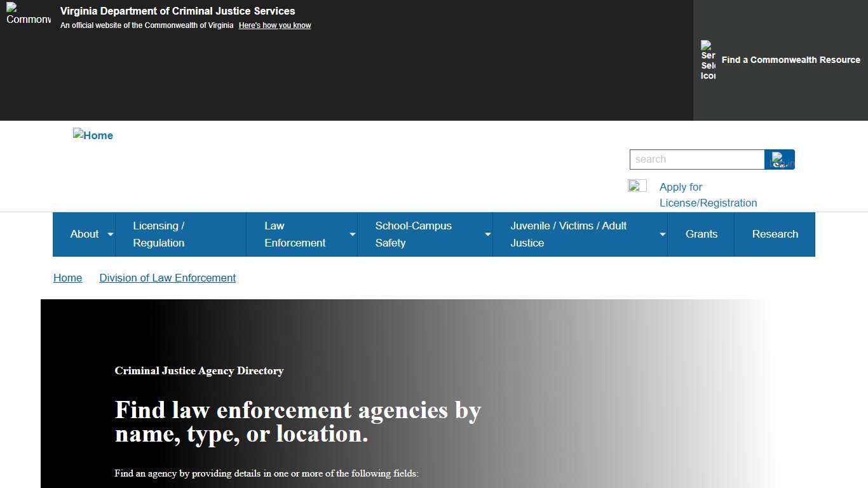868x488 pixels.
Task: Open the Law Enforcement dropdown menu
Action: [x=299, y=234]
